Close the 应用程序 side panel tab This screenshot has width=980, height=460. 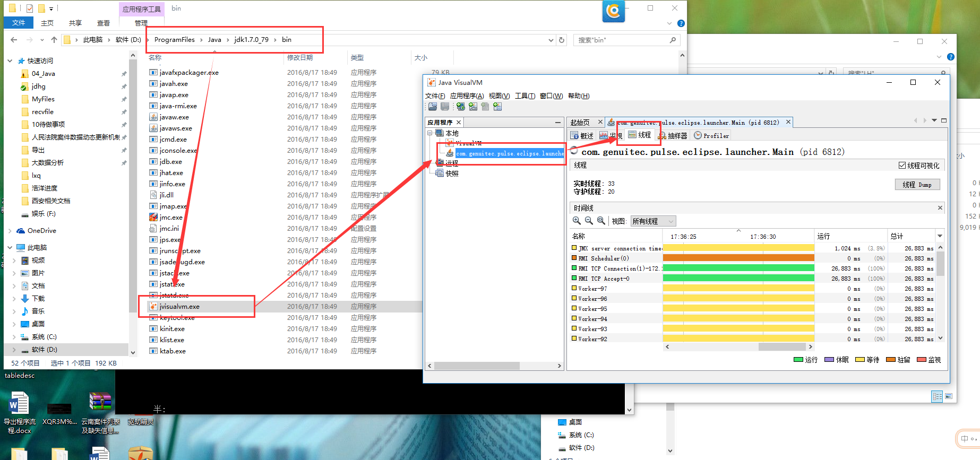(459, 123)
